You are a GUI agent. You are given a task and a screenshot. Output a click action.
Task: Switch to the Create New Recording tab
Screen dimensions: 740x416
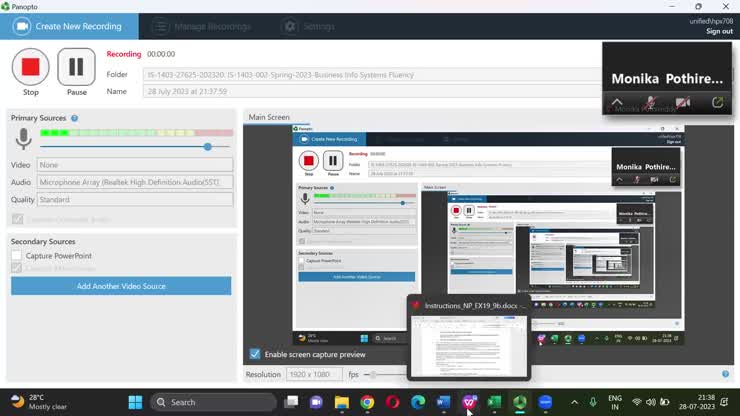point(68,26)
